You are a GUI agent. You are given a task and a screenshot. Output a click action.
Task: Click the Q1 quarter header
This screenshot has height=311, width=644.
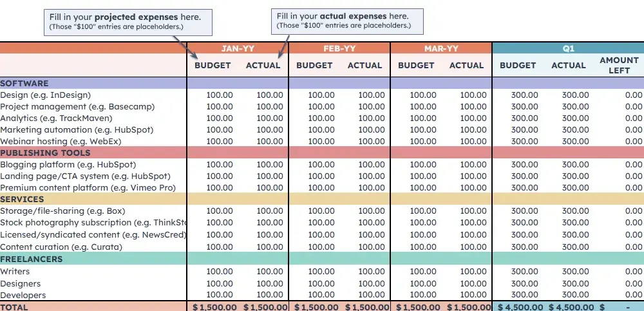[x=567, y=48]
